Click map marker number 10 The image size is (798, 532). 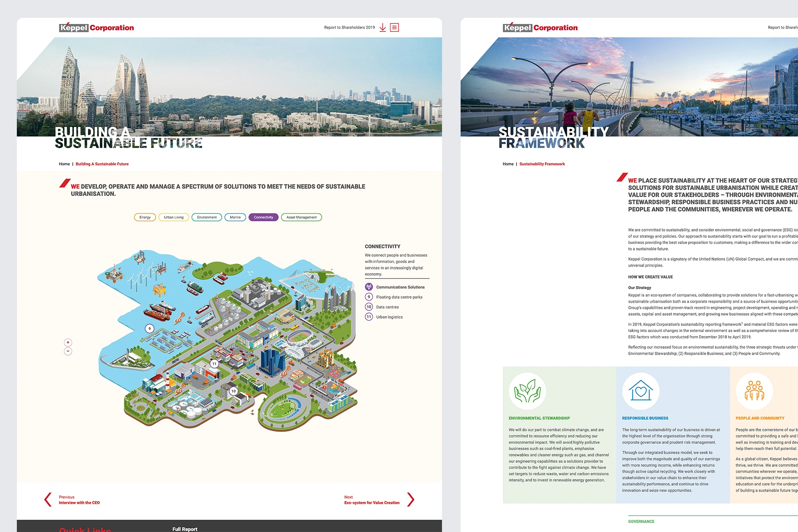click(x=233, y=391)
